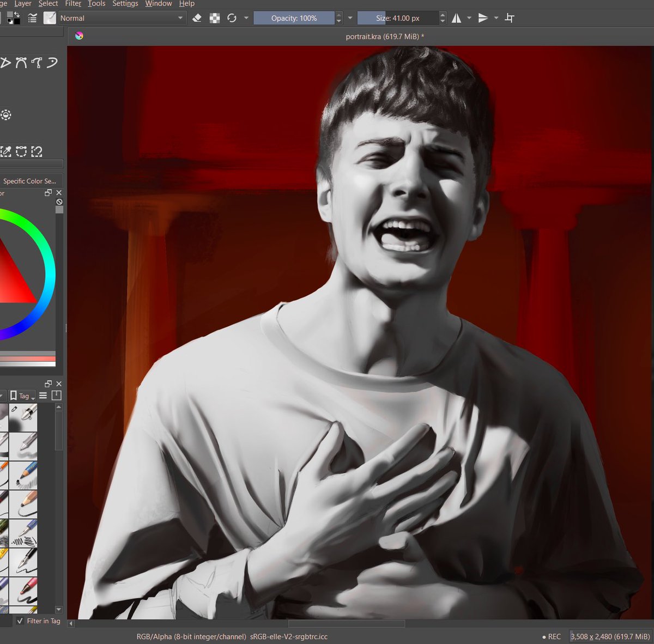The height and width of the screenshot is (644, 654).
Task: Select the Colorize Mask tool
Action: tap(6, 115)
